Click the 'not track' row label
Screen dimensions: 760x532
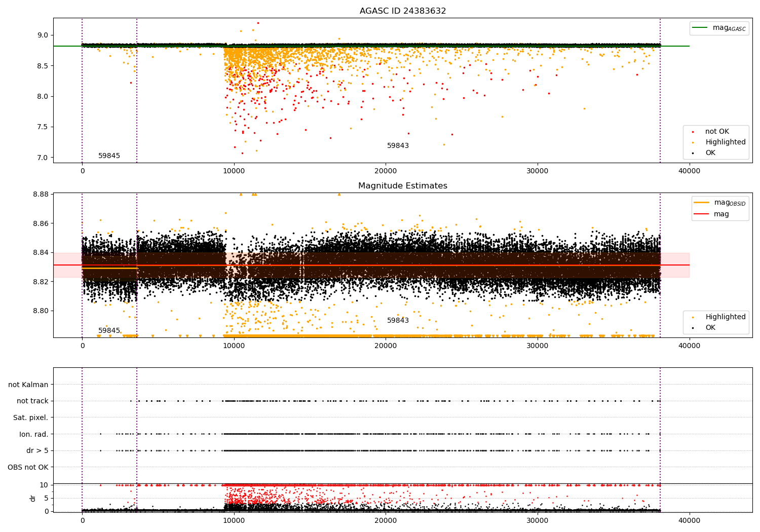pos(32,401)
